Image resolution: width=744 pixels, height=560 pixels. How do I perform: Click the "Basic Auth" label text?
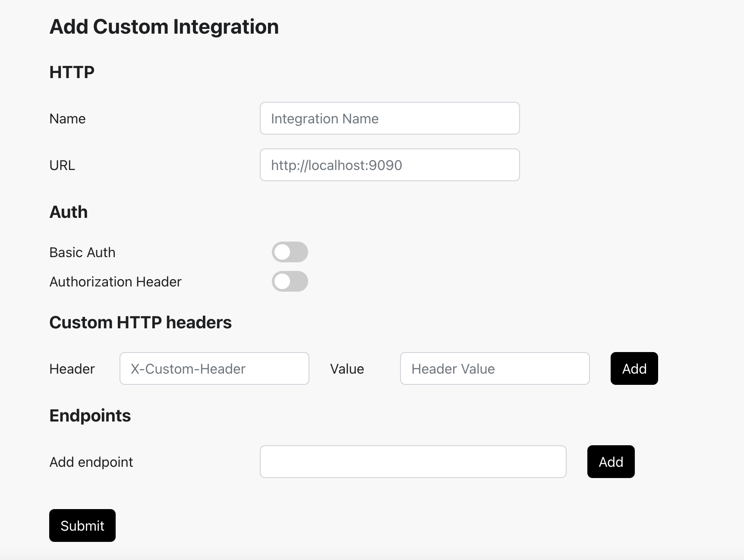point(82,252)
